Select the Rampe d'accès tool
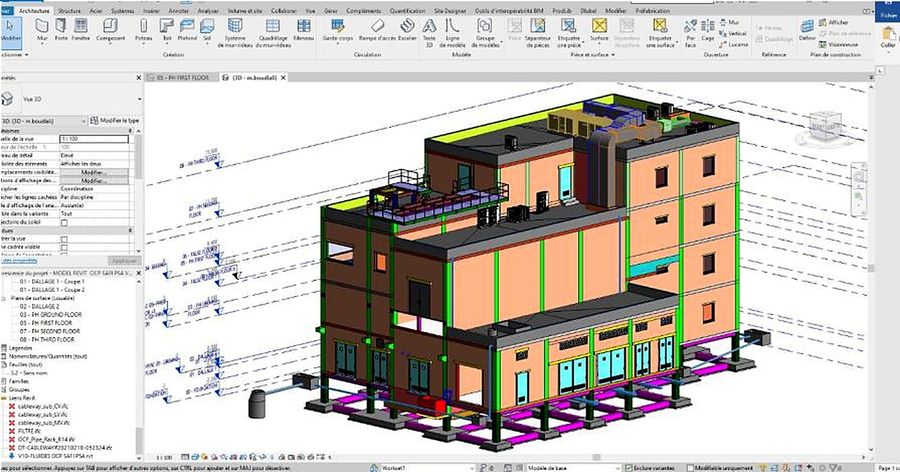Viewport: 900px width, 472px height. coord(377,30)
